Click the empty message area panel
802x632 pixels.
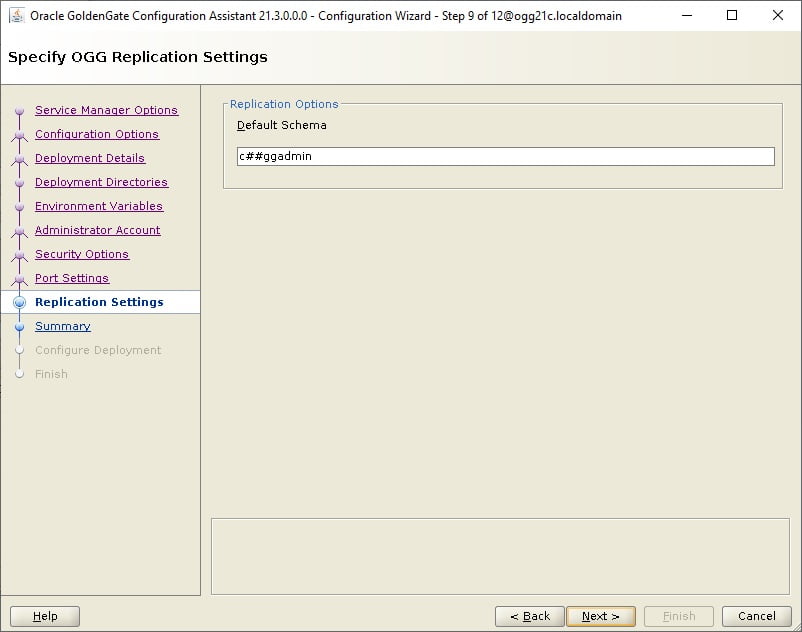click(500, 556)
